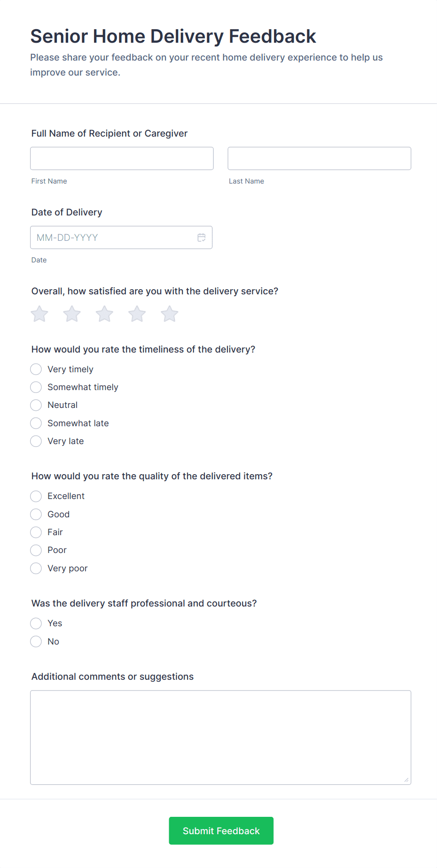Image resolution: width=437 pixels, height=868 pixels.
Task: Select 'Yes' for professional staff
Action: [36, 623]
